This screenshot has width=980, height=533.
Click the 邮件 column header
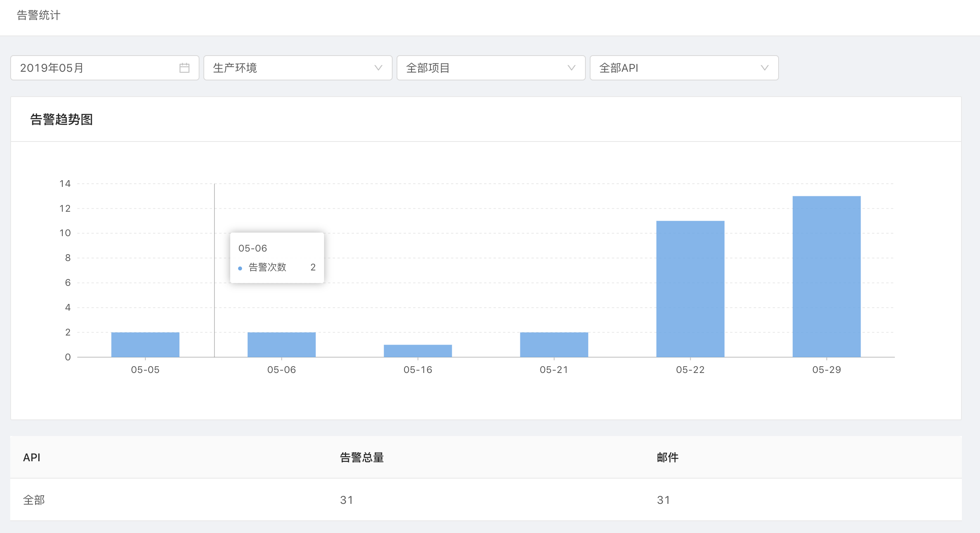coord(667,457)
